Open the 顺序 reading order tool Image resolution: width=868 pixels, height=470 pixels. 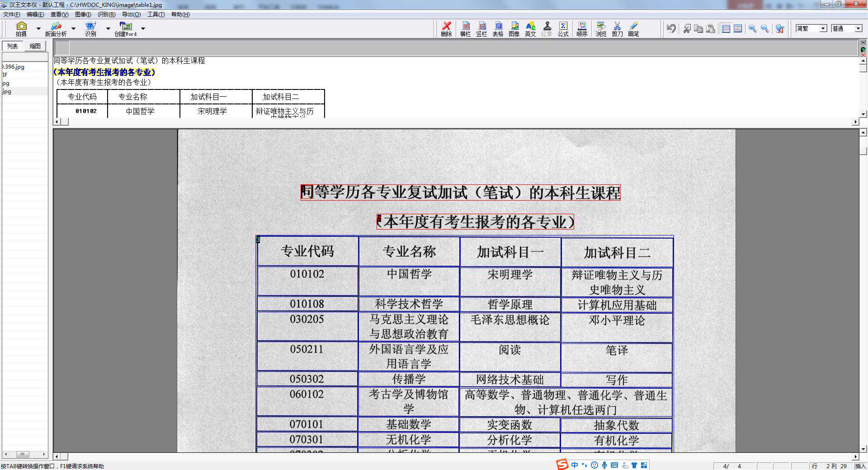[x=582, y=28]
